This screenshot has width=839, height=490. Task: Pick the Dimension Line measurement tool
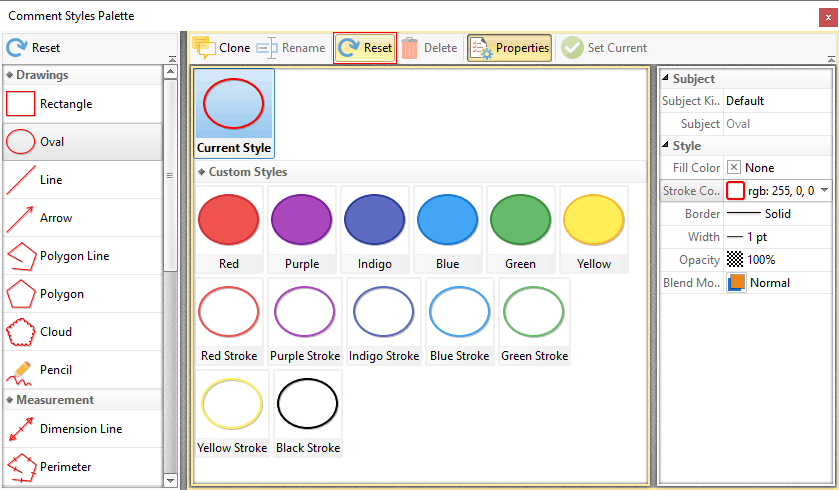(80, 429)
